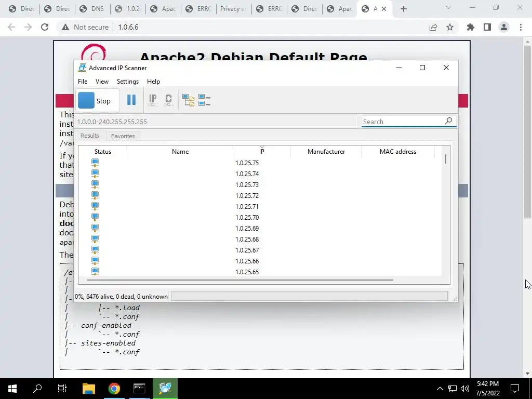Click the address bar showing 1.0.6.6
532x399 pixels.
point(128,27)
